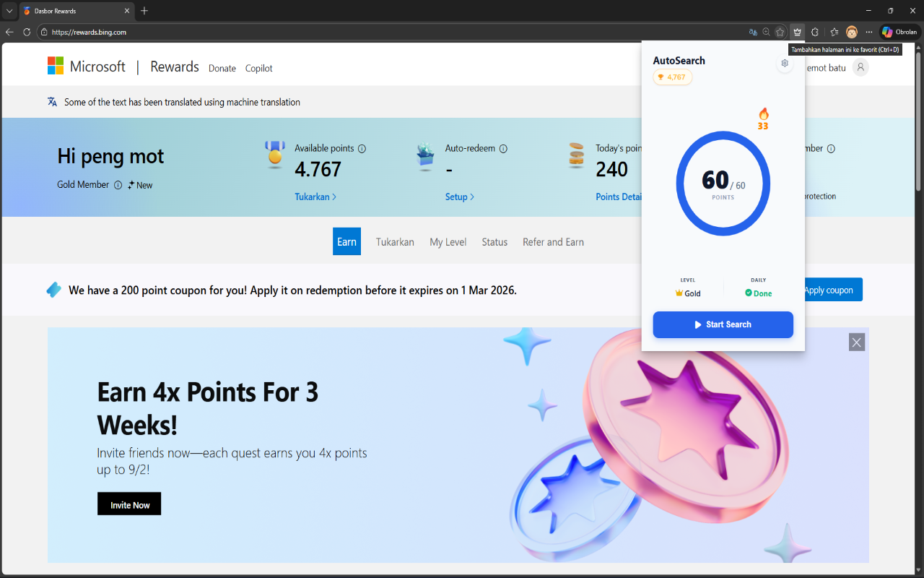Start Search in the AutoSearch popup

(723, 324)
